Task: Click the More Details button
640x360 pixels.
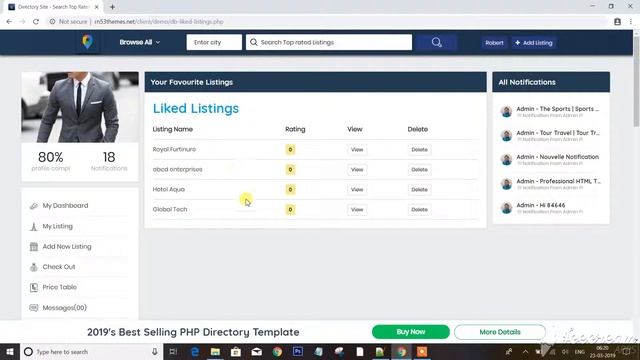Action: [500, 332]
